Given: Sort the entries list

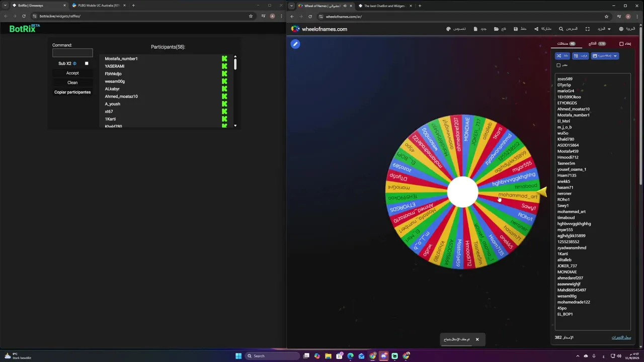Looking at the screenshot, I should coord(580,56).
